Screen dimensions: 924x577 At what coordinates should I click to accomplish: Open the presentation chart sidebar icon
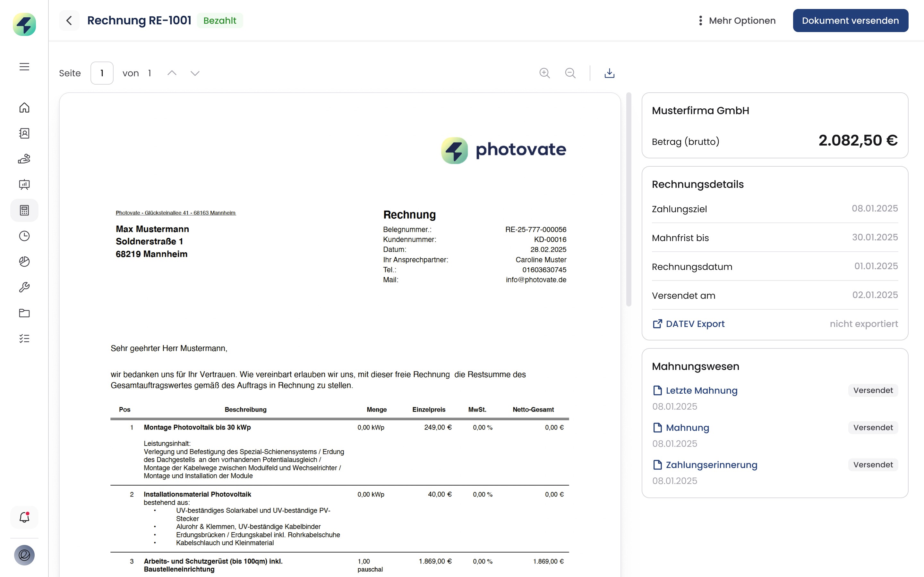(24, 185)
